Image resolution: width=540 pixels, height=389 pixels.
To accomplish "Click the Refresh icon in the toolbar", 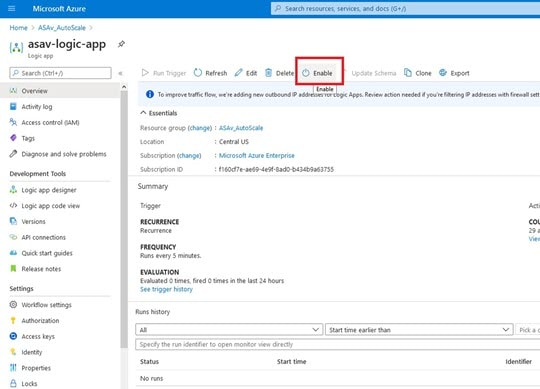I will coord(198,73).
